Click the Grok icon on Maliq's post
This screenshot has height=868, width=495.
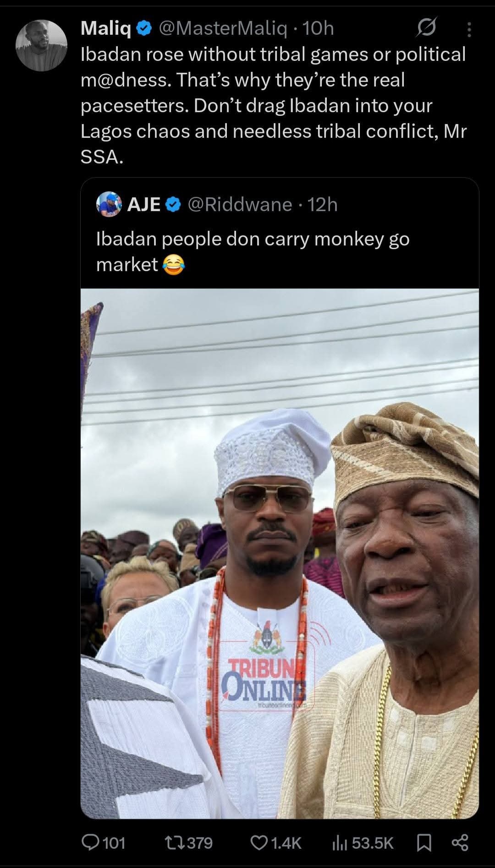[x=426, y=29]
